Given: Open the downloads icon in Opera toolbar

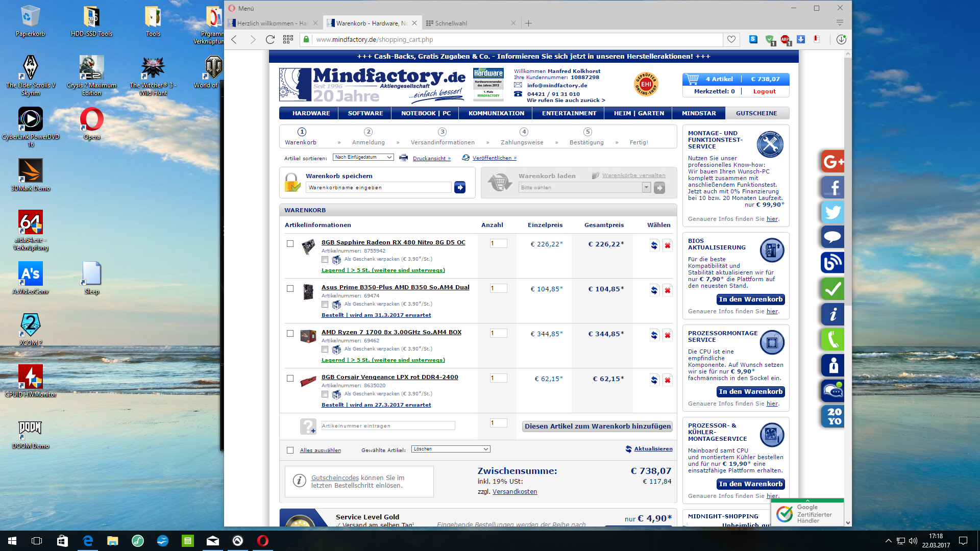Looking at the screenshot, I should click(841, 39).
